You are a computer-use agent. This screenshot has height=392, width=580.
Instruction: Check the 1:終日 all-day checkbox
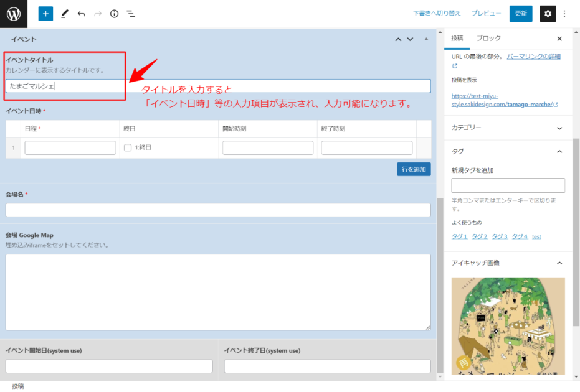pyautogui.click(x=128, y=148)
